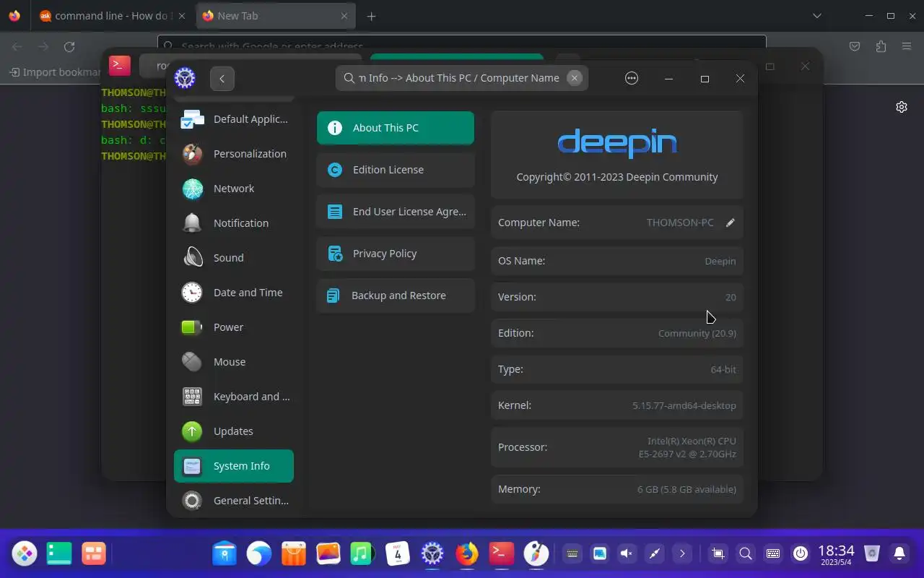Open the App Store from dock
924x578 pixels.
294,554
